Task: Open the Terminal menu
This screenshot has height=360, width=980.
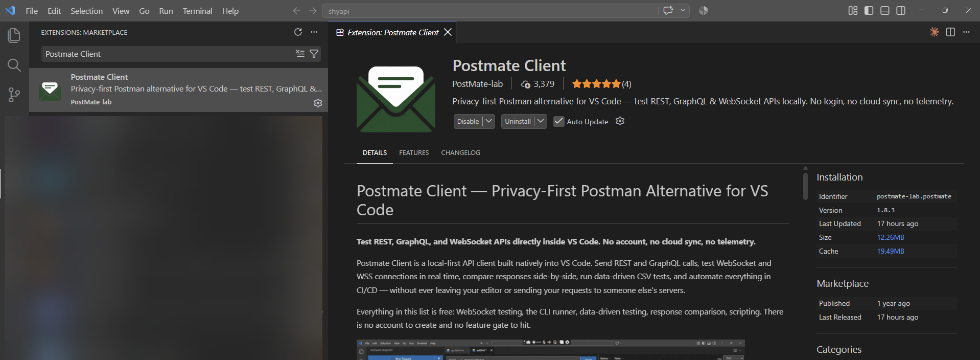Action: tap(197, 11)
